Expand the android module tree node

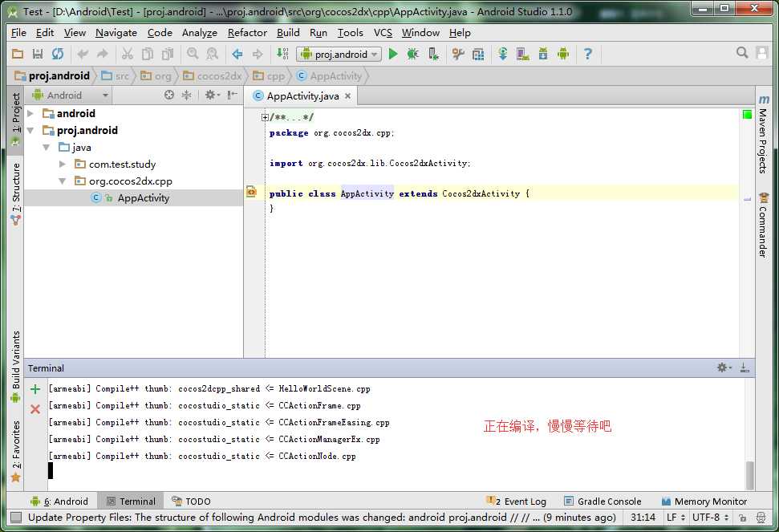pyautogui.click(x=30, y=114)
